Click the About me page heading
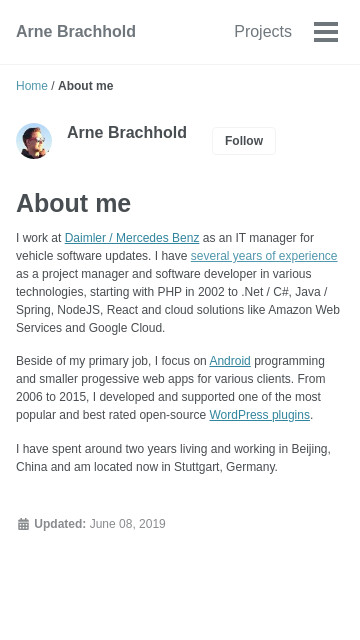 tap(73, 203)
